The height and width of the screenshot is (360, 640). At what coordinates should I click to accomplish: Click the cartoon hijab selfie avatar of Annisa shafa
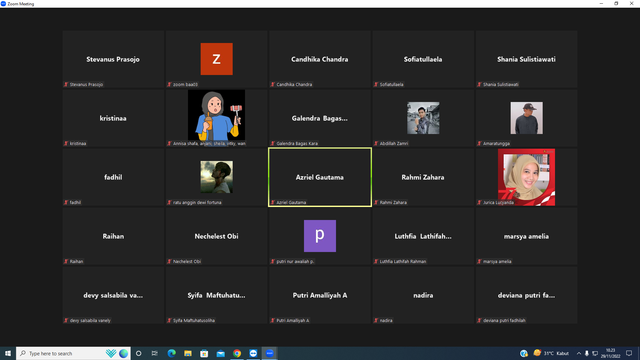click(216, 115)
